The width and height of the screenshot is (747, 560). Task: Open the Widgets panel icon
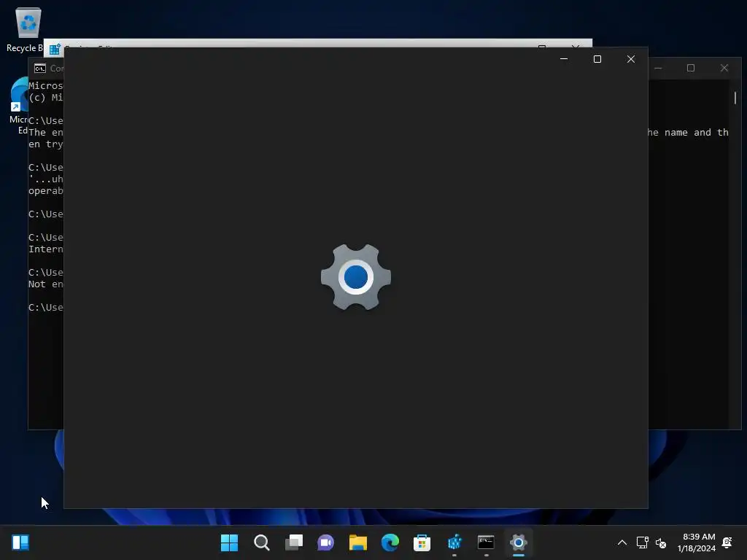(20, 542)
